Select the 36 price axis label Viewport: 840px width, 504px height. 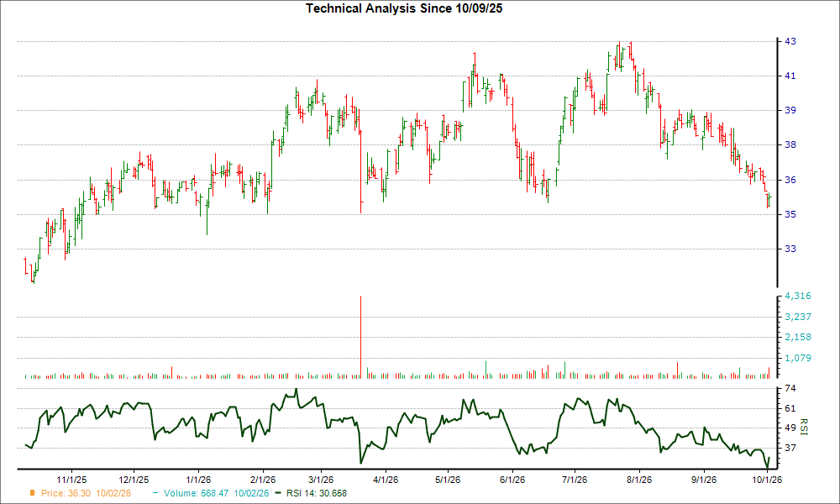(790, 180)
